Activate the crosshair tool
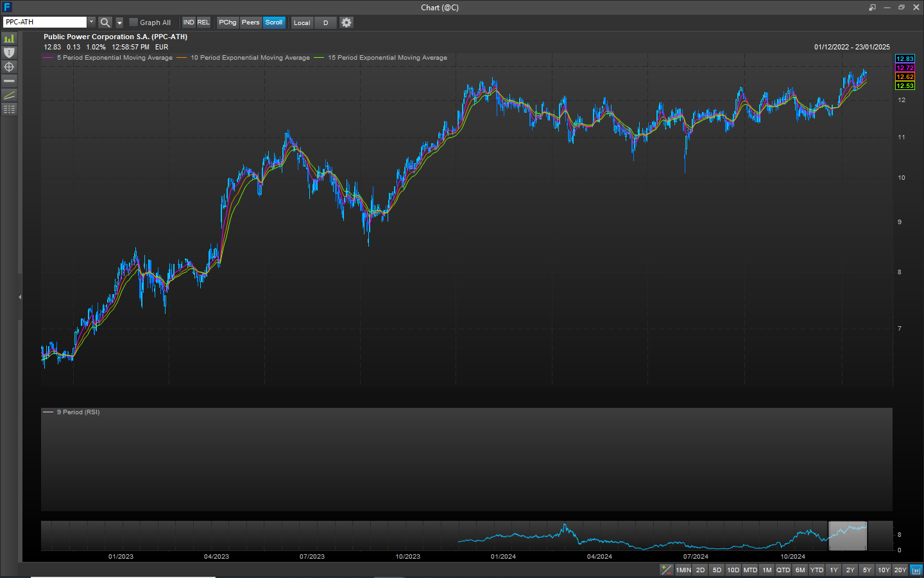This screenshot has width=924, height=578. point(9,67)
